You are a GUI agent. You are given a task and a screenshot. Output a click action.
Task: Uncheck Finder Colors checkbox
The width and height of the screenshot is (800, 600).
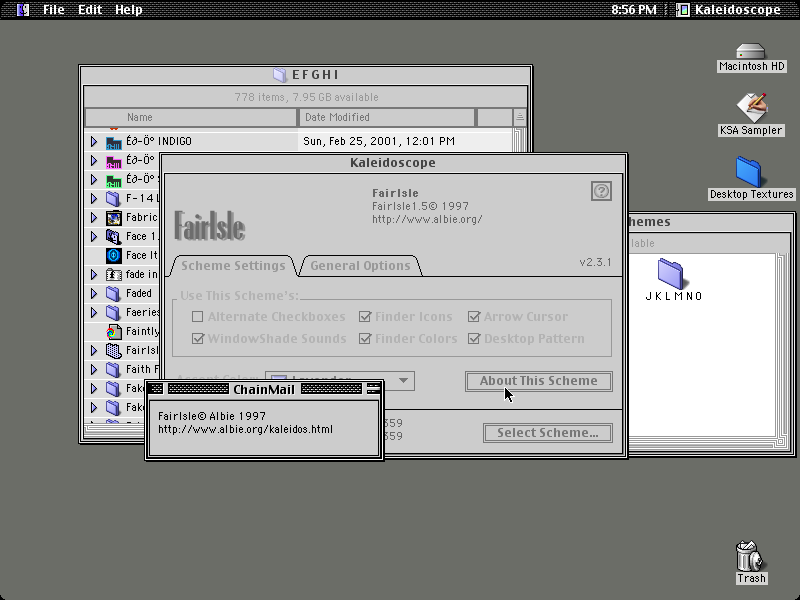pos(365,339)
